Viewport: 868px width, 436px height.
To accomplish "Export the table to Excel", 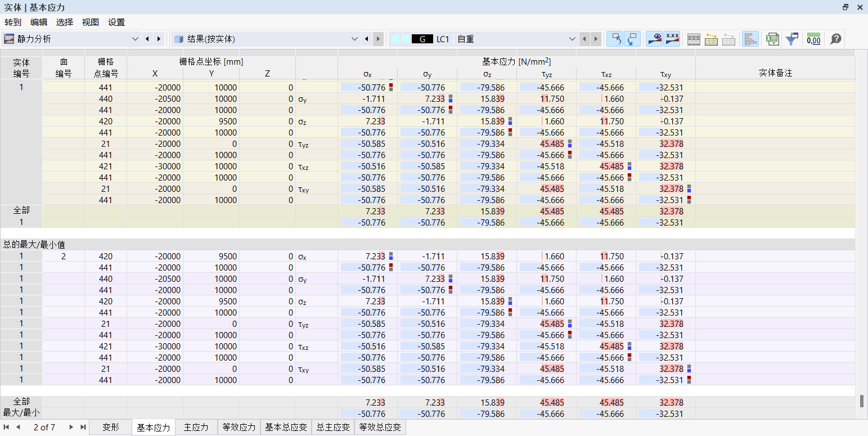I will pos(772,39).
